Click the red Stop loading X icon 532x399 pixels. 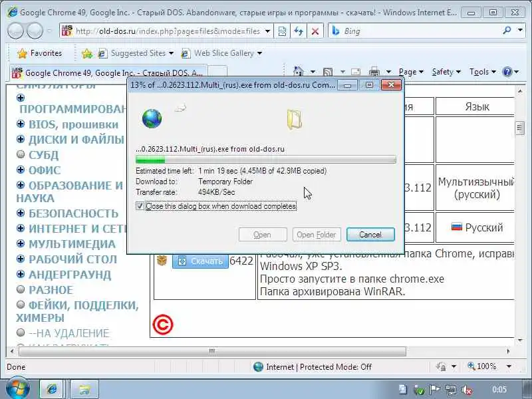point(315,31)
